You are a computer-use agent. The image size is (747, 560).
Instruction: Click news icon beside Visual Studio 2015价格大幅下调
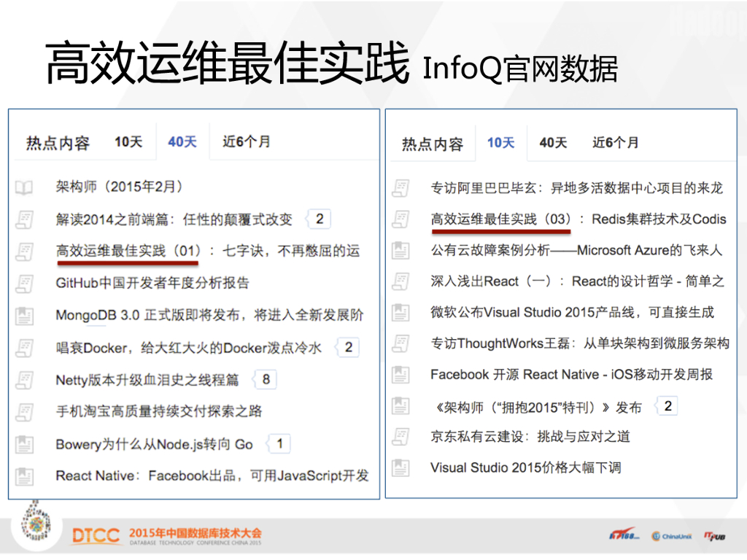(400, 468)
